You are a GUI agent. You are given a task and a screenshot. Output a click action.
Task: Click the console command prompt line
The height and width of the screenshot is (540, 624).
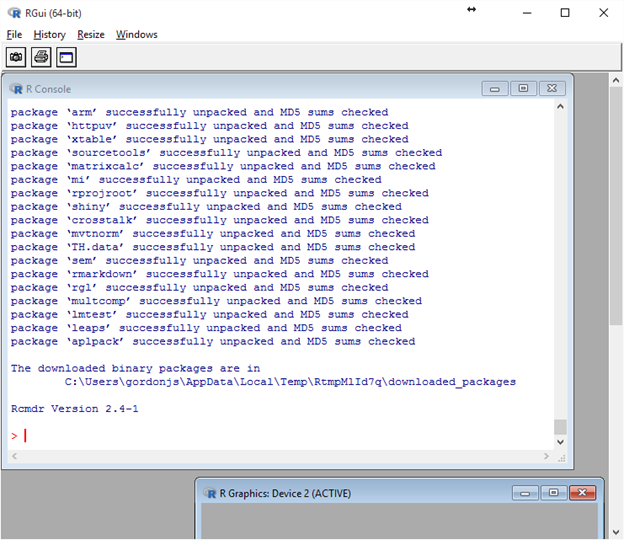coord(280,435)
